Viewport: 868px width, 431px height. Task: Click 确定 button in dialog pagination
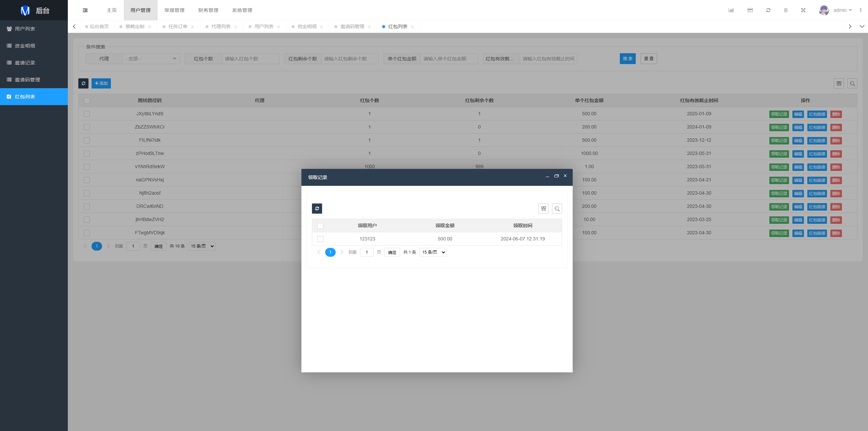(392, 252)
